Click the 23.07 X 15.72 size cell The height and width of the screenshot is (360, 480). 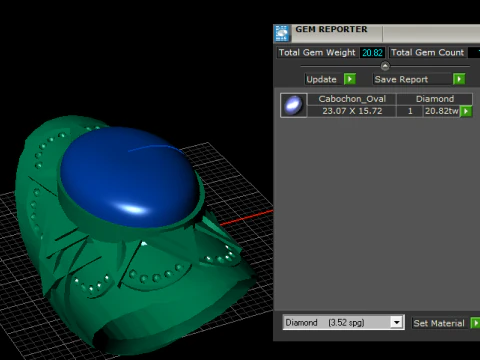352,111
